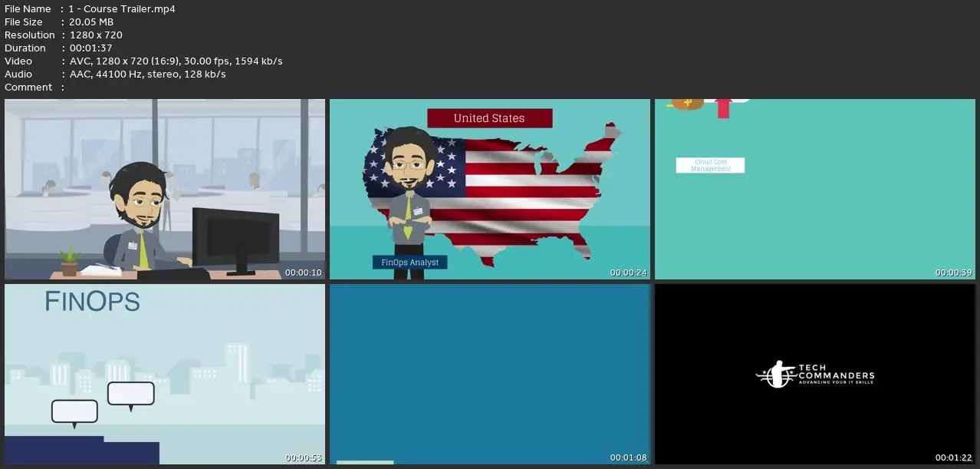Click the Video line starting with AVC

tap(176, 61)
